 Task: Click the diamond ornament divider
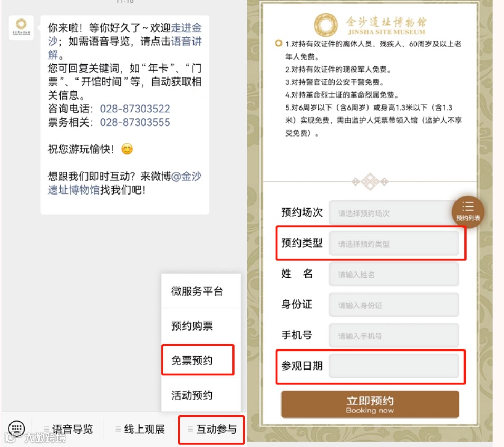pyautogui.click(x=370, y=181)
